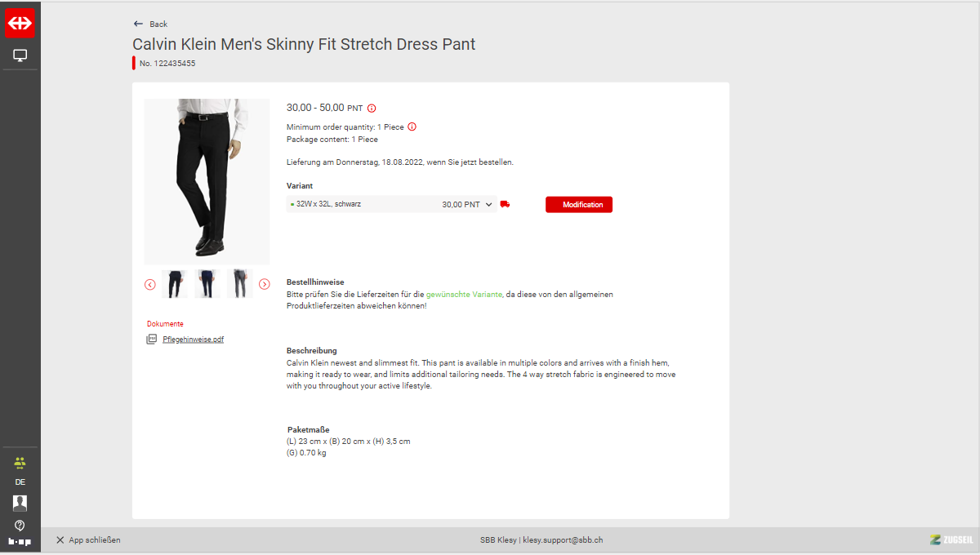
Task: Open the monitor icon in the sidebar
Action: (x=20, y=55)
